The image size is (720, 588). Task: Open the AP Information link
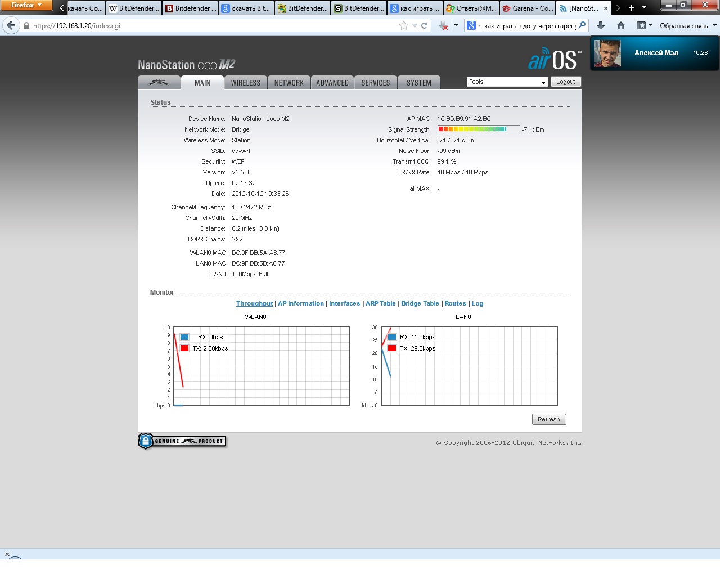tap(301, 303)
